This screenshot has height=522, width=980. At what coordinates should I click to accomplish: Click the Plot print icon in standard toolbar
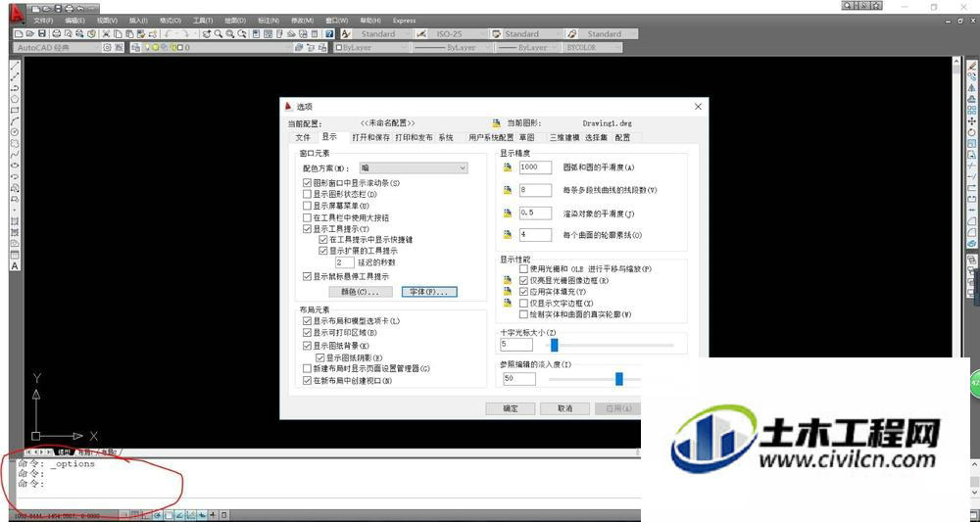57,33
